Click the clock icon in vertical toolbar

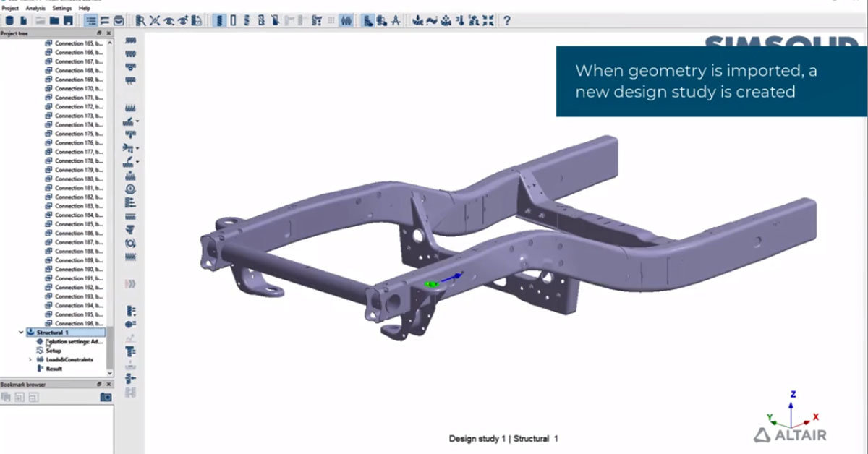[130, 189]
